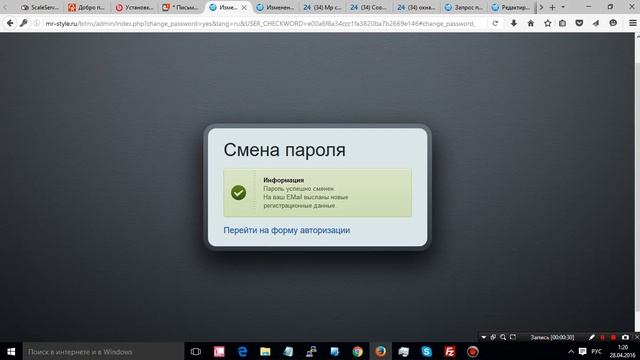Go to Firefox home page icon

pyautogui.click(x=531, y=23)
